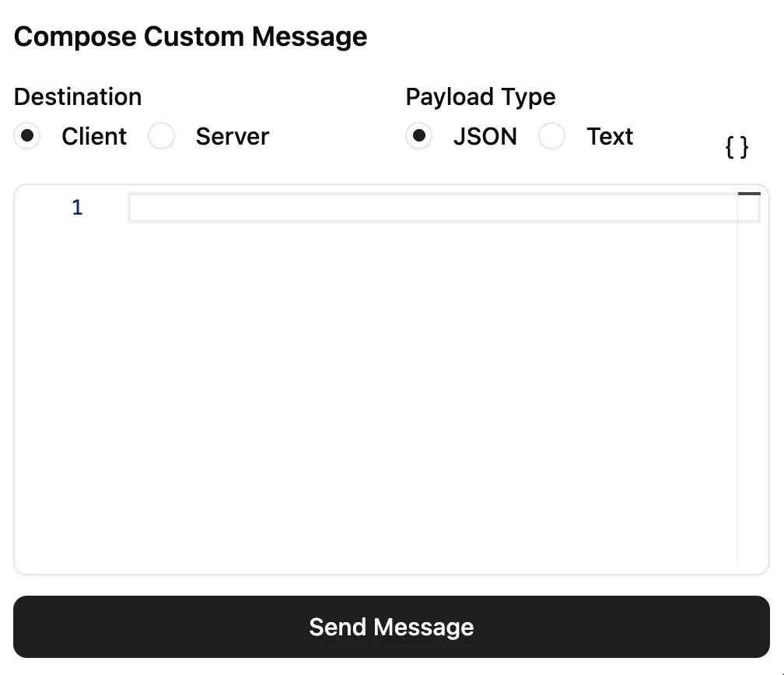Click the JSON radio label text

[485, 136]
